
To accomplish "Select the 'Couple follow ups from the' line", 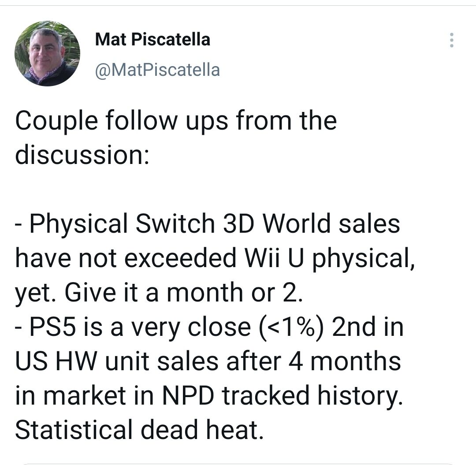I will pos(176,122).
